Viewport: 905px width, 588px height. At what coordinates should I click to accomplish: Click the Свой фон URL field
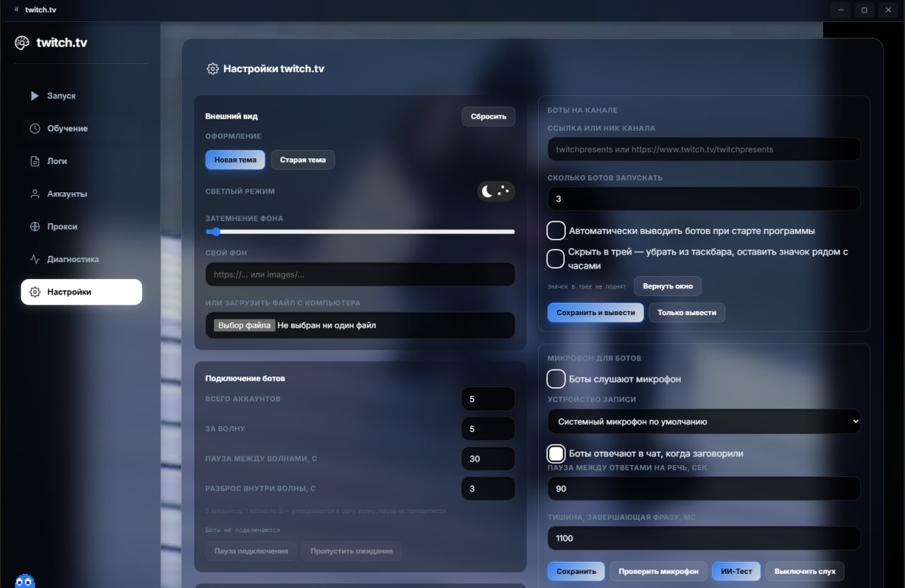coord(360,274)
